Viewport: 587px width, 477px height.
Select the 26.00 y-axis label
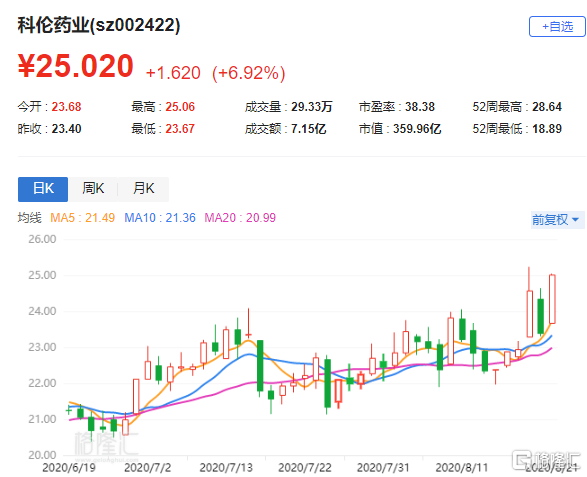click(x=42, y=239)
